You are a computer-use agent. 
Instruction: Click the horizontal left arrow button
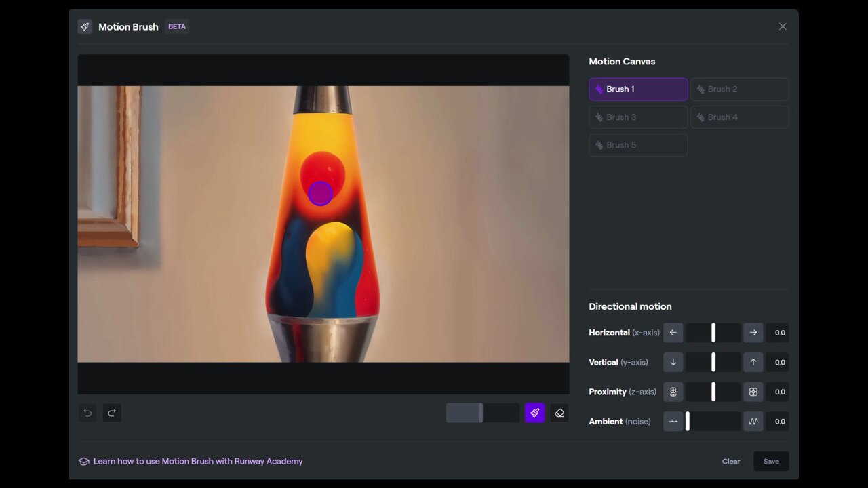(673, 333)
